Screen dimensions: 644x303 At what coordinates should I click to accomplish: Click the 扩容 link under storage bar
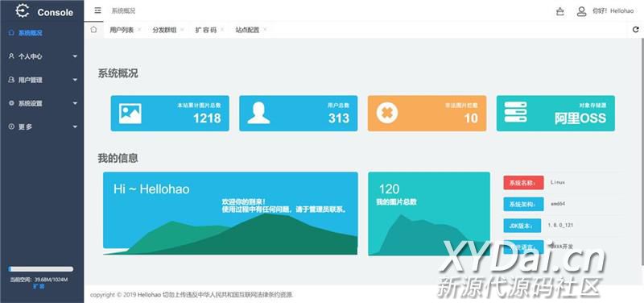pyautogui.click(x=39, y=286)
